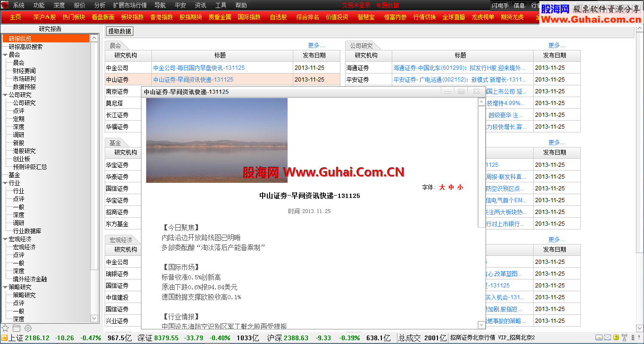Open 中金公司-每日国内早盘快讯-131125 report link
This screenshot has width=644, height=344.
pos(199,68)
